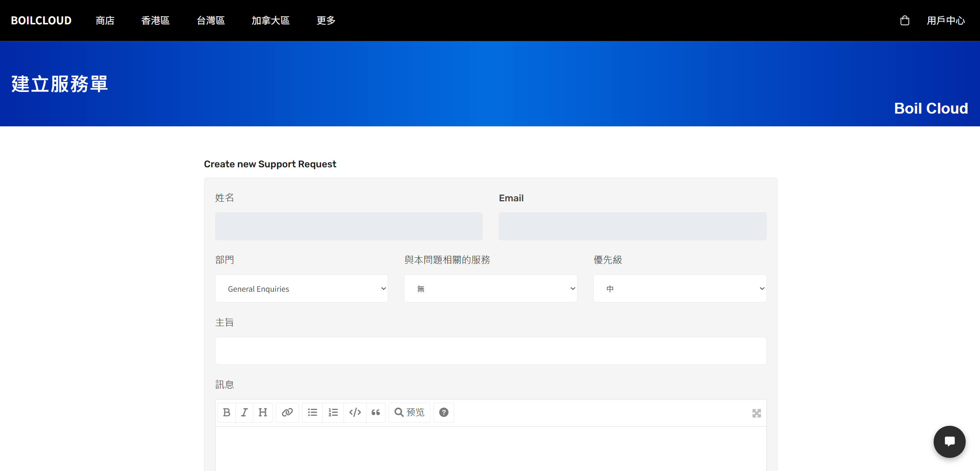
Task: Focus the 姓名 name input field
Action: point(349,226)
